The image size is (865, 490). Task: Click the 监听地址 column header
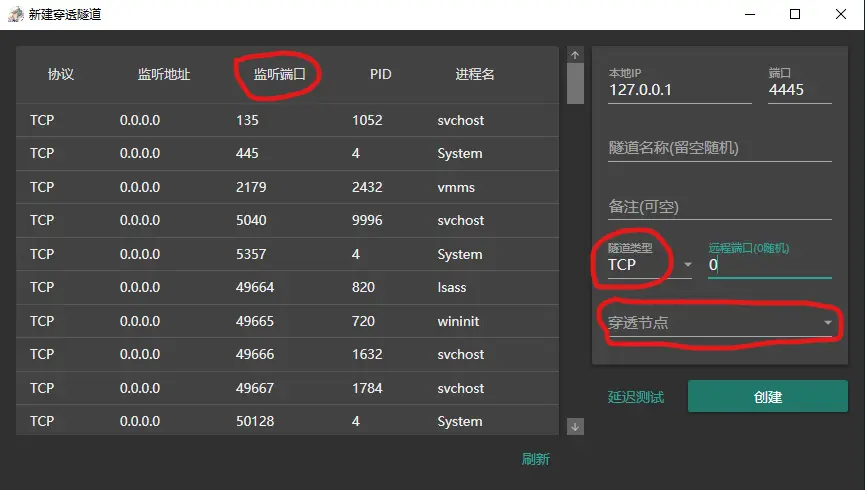(164, 74)
